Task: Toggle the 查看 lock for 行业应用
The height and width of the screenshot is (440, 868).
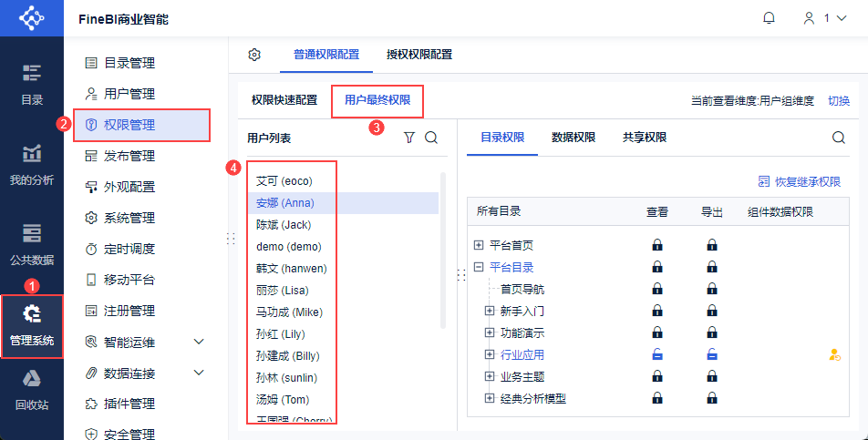Action: [x=657, y=355]
